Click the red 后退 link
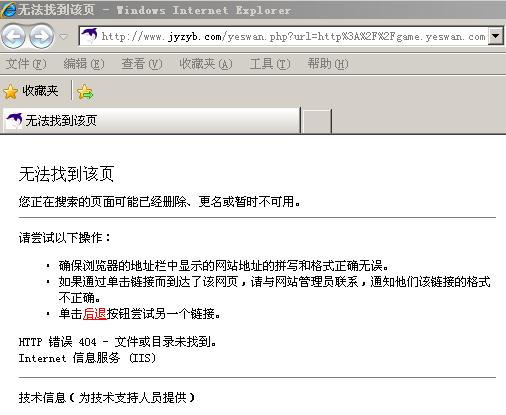The image size is (506, 415). [x=94, y=314]
